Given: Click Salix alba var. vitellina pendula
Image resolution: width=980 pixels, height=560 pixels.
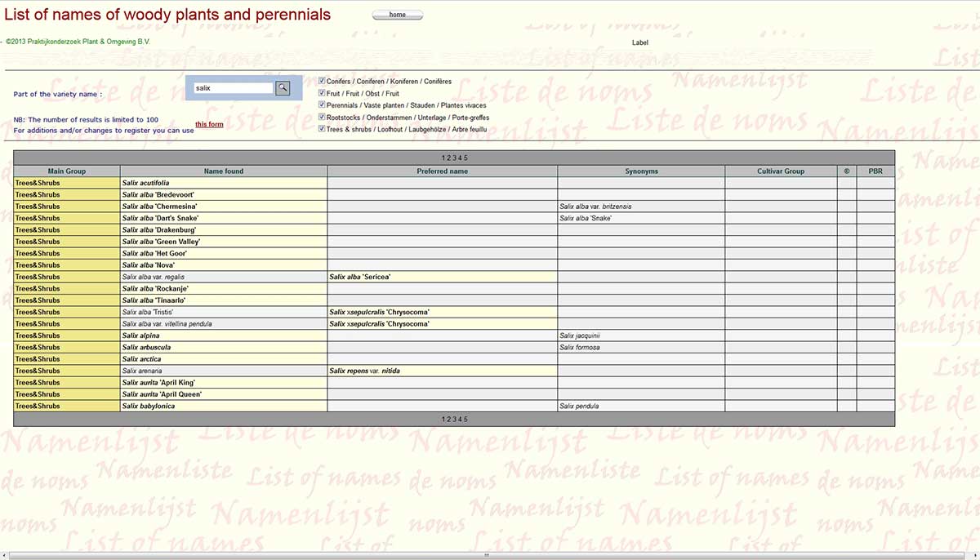Looking at the screenshot, I should point(167,324).
